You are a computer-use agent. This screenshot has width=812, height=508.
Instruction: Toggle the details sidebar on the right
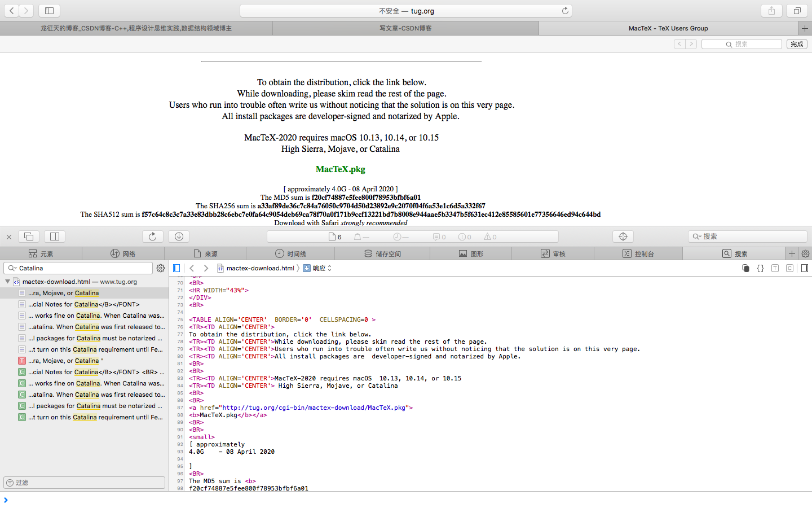click(805, 268)
